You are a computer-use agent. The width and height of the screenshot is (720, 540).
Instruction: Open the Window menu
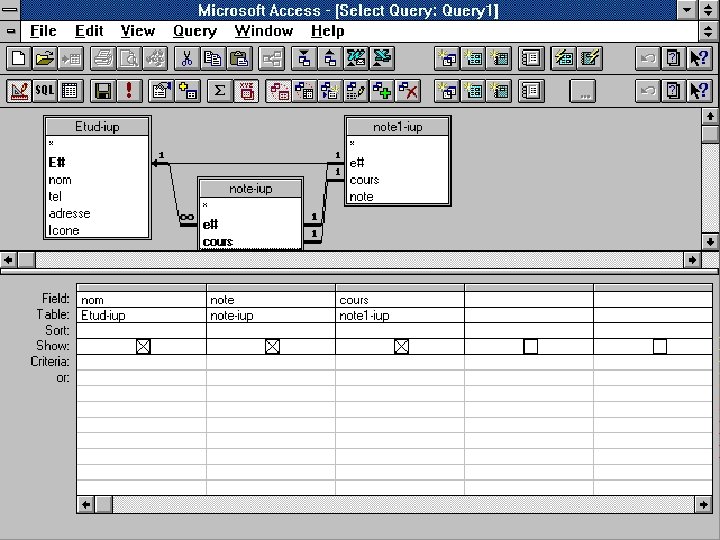pyautogui.click(x=264, y=31)
